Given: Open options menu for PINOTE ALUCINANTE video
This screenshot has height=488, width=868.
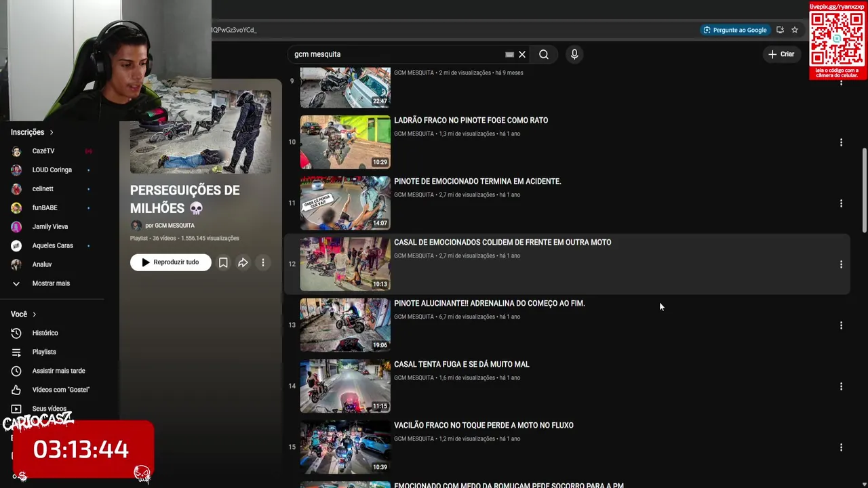Looking at the screenshot, I should pyautogui.click(x=841, y=325).
